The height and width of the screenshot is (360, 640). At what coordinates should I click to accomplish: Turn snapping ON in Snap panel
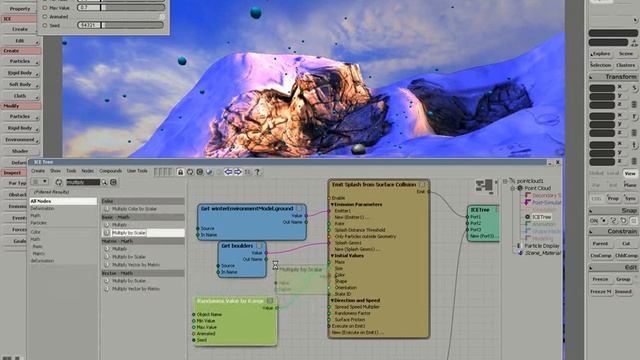click(594, 220)
